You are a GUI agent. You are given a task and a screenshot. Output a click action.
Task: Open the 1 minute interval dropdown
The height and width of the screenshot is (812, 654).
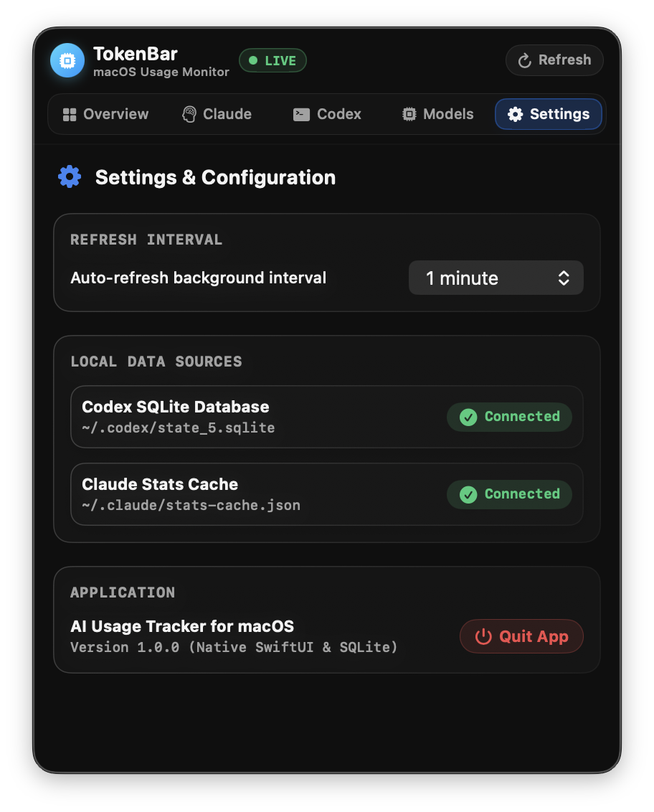[496, 278]
